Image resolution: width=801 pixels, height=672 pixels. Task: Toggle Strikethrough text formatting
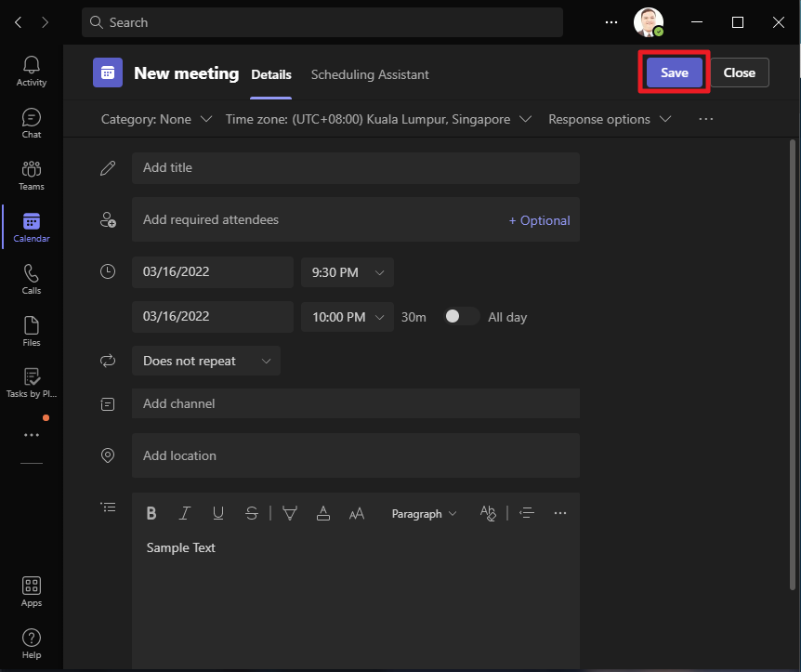pyautogui.click(x=252, y=513)
